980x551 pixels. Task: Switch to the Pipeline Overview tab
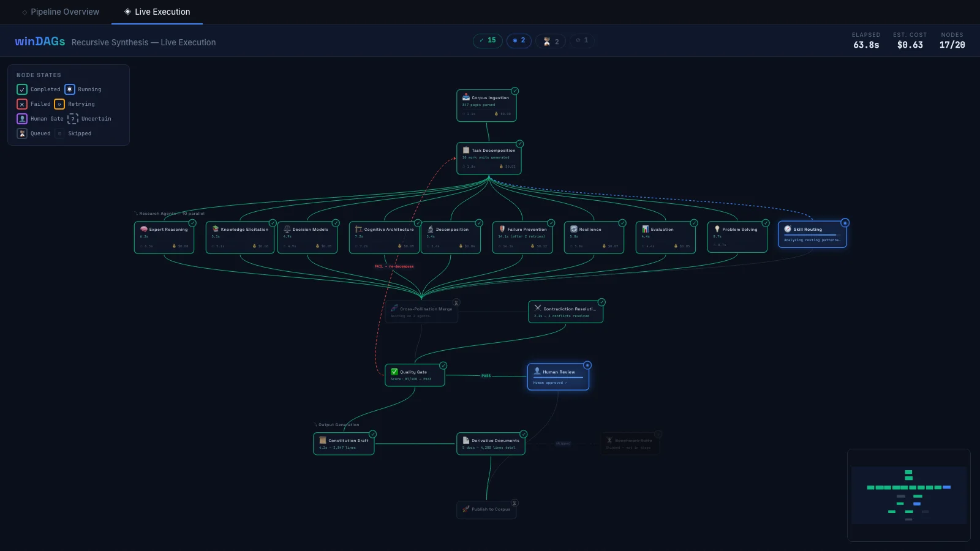point(61,12)
